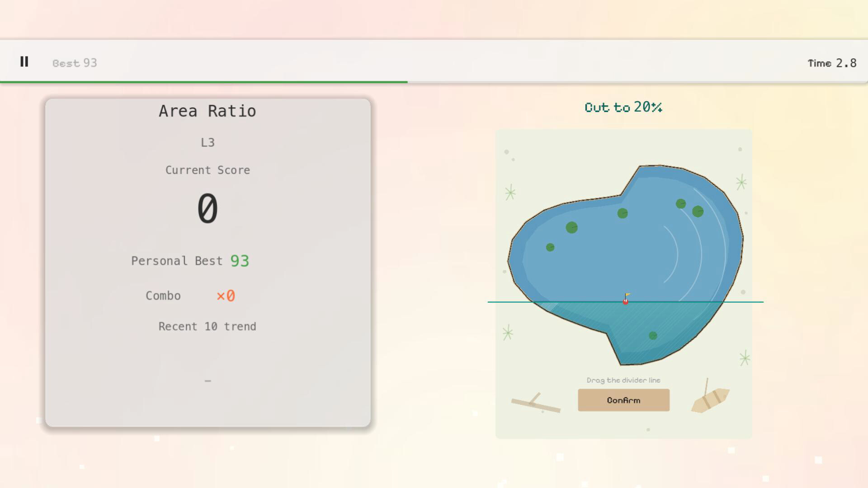Click the 'Cut to 20%' instruction

pos(623,107)
